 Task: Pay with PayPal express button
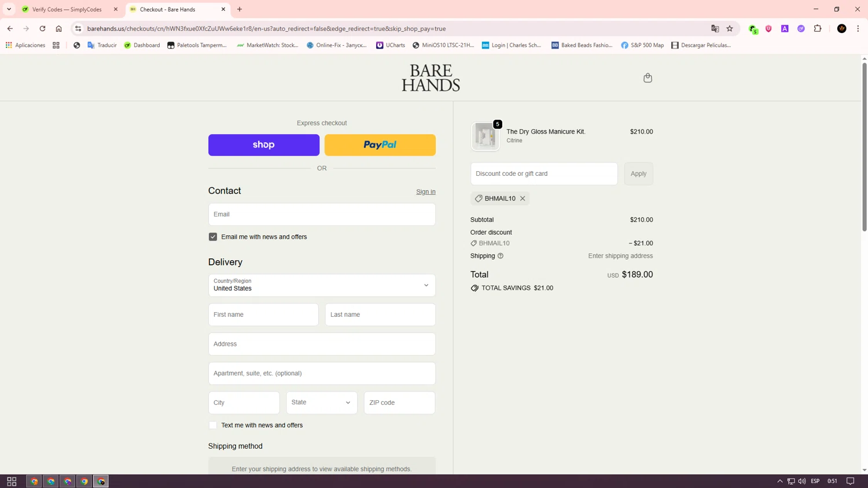point(380,145)
